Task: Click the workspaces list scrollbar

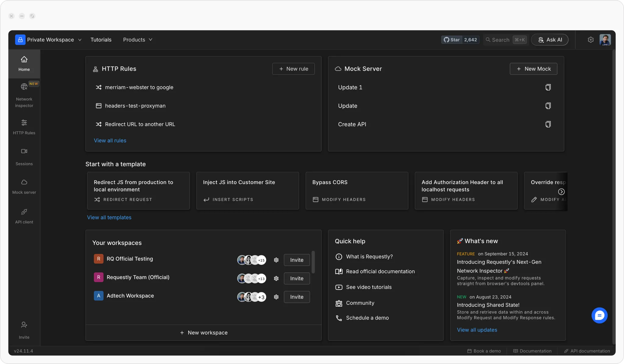Action: [313, 262]
